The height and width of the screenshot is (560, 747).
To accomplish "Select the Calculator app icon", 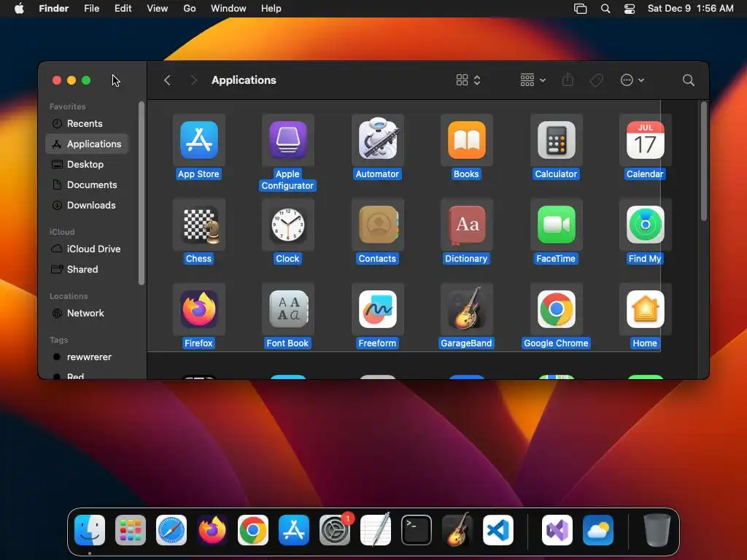I will pos(556,140).
